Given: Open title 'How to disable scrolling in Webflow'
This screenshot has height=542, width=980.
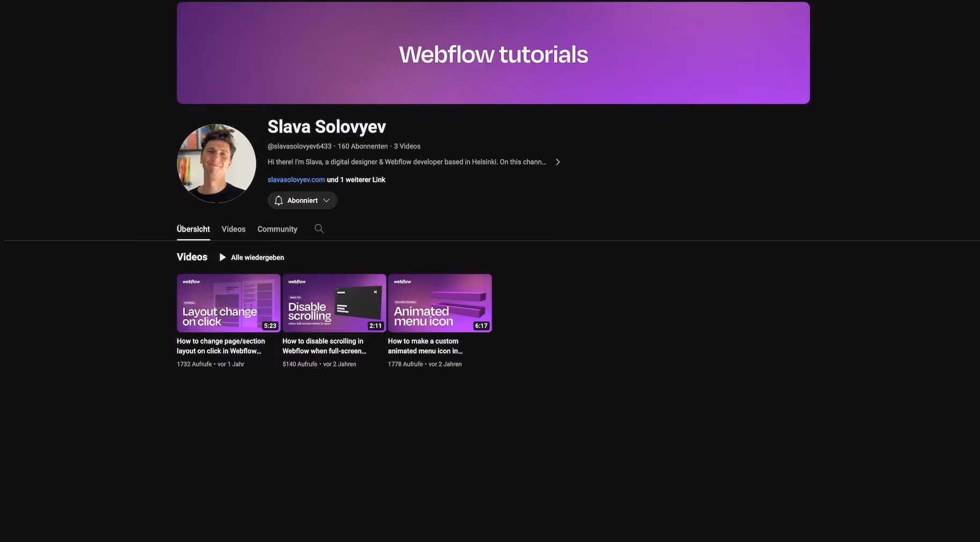Looking at the screenshot, I should coord(324,346).
